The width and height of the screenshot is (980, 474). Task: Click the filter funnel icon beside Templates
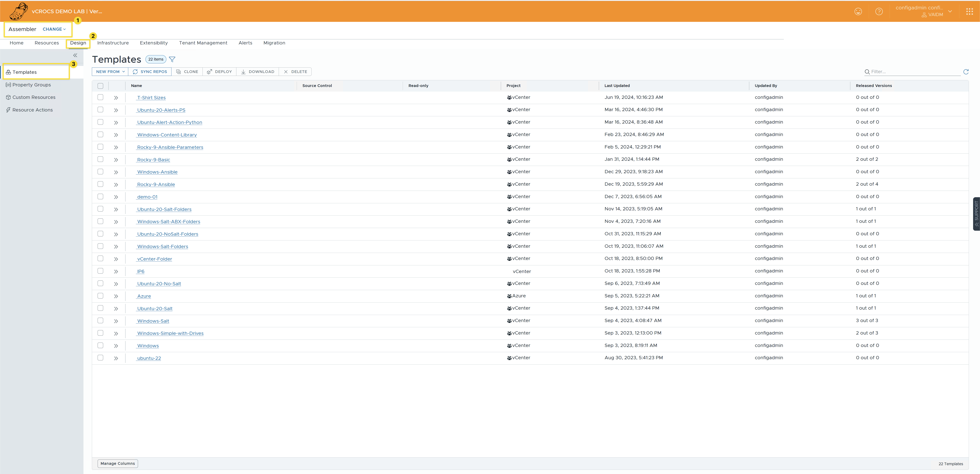point(172,59)
